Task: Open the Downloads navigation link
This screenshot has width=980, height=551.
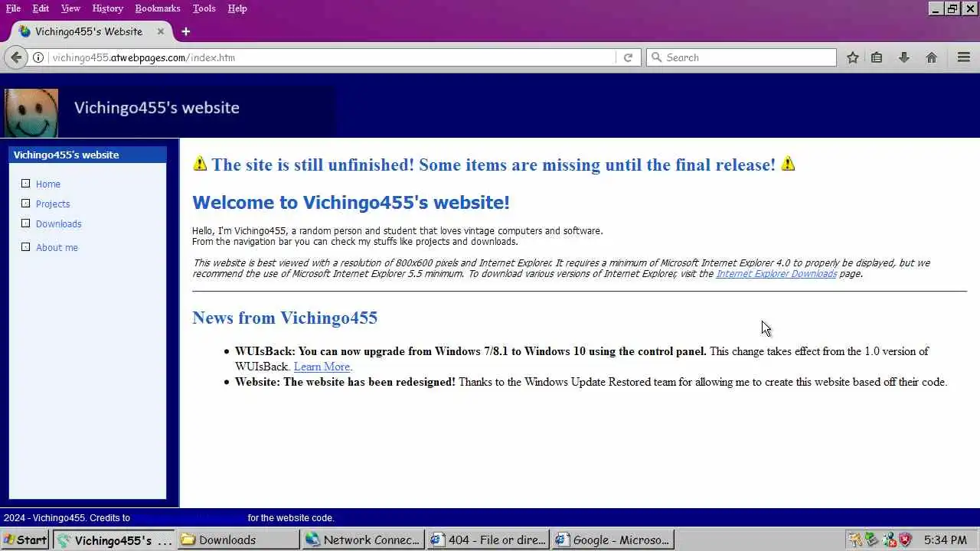Action: coord(58,224)
